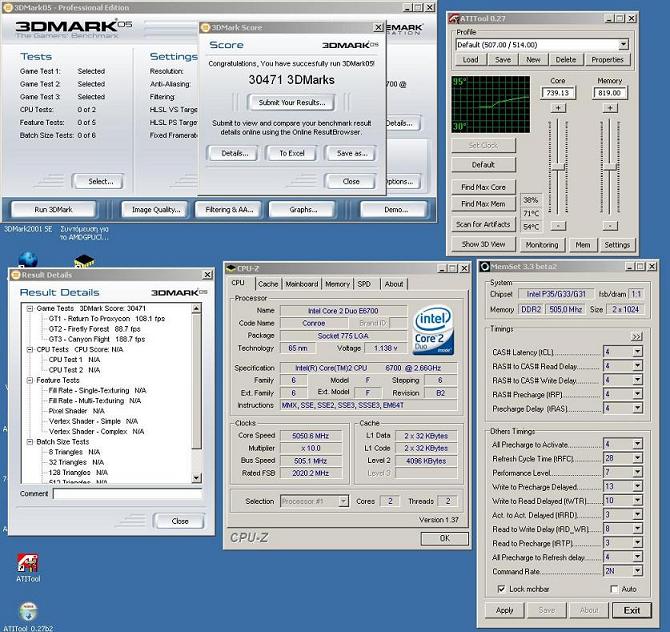Click the 3DMark Score dialog title icon
Screen dimensions: 670x632
206,27
